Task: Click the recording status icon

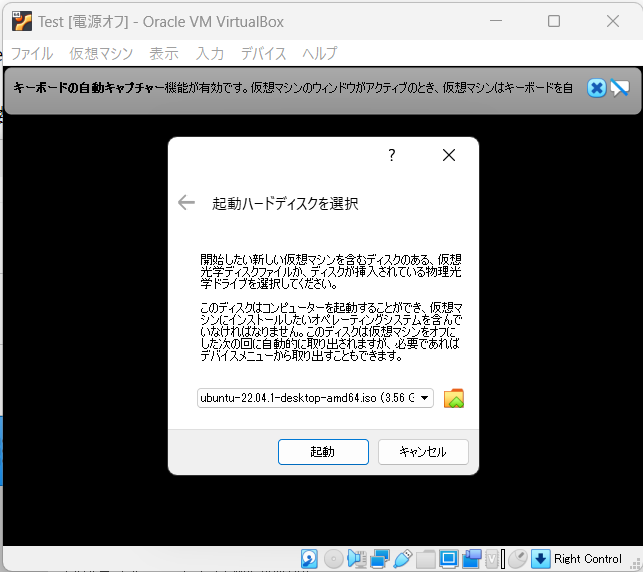Action: point(472,559)
